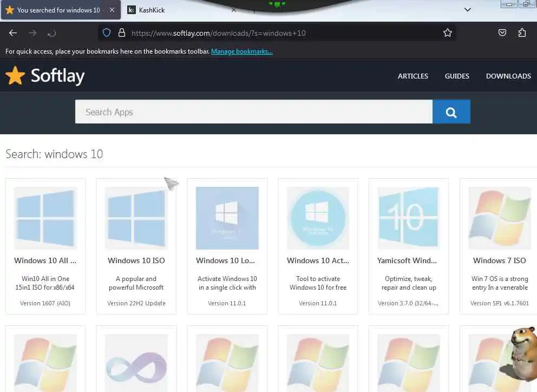Click 'Version SP1 v6.1.7601' text
Viewport: 537px width, 392px height.
tap(499, 303)
